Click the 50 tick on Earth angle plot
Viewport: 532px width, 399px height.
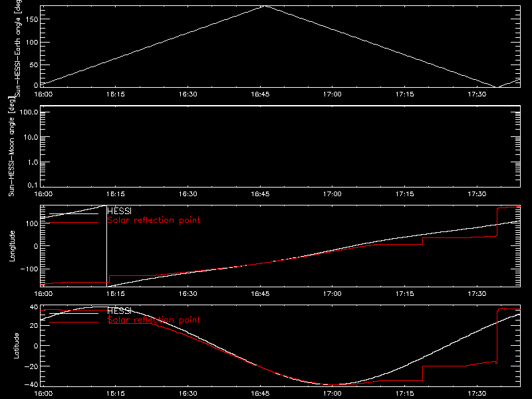[x=34, y=65]
